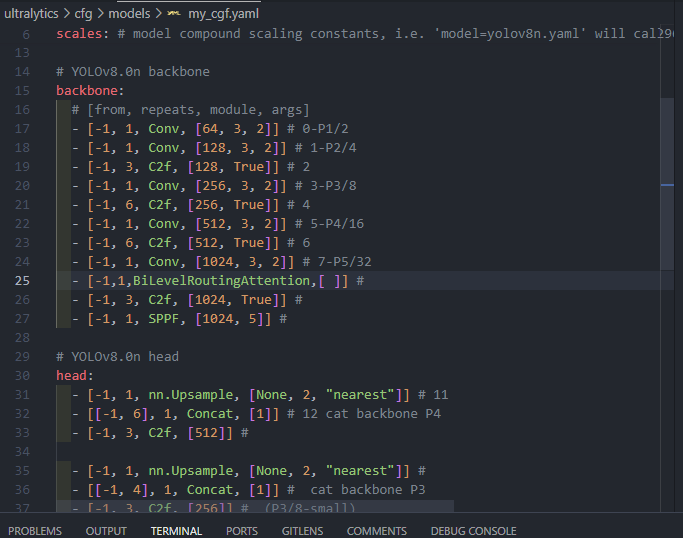Click the YAML file icon in breadcrumb
This screenshot has width=683, height=538.
pyautogui.click(x=174, y=13)
